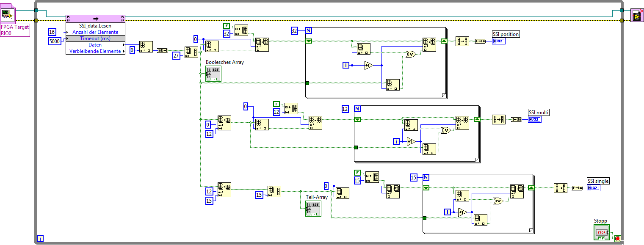The height and width of the screenshot is (245, 644).
Task: Click the FPGA Target RIO0 label
Action: point(15,30)
